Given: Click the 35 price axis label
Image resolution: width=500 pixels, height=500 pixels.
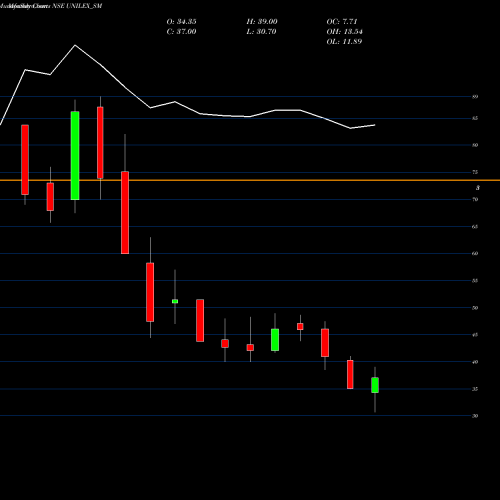Looking at the screenshot, I should click(475, 389).
